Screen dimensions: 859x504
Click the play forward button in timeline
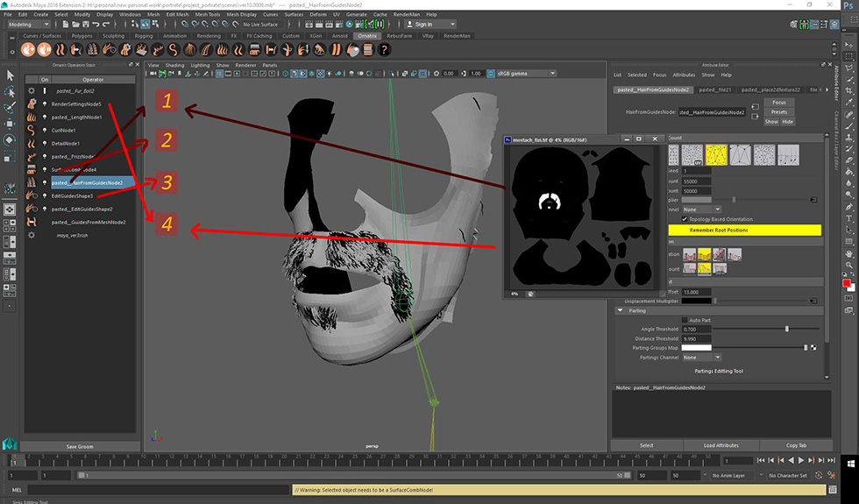point(801,460)
